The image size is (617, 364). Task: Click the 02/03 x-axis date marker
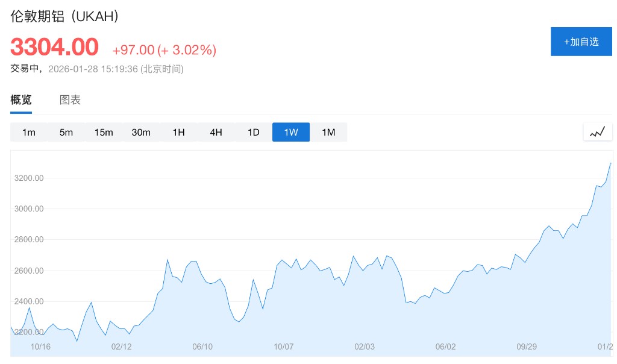coord(365,347)
